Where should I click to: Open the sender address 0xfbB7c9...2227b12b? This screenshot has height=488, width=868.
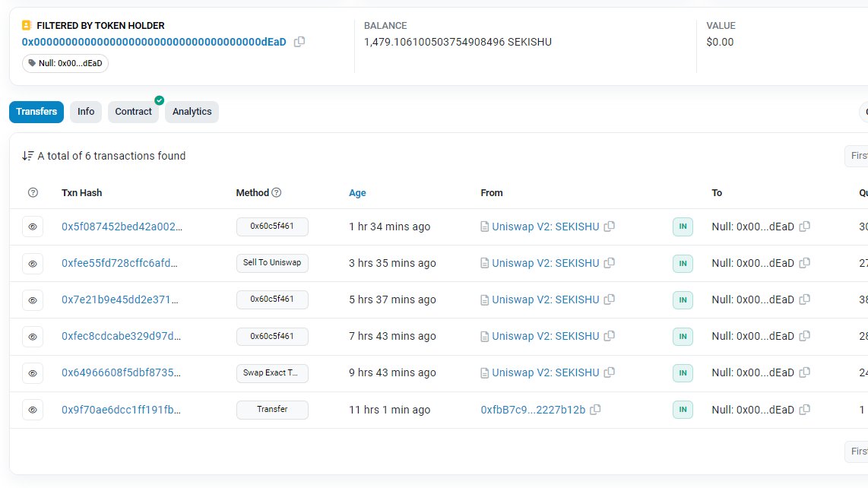[533, 410]
